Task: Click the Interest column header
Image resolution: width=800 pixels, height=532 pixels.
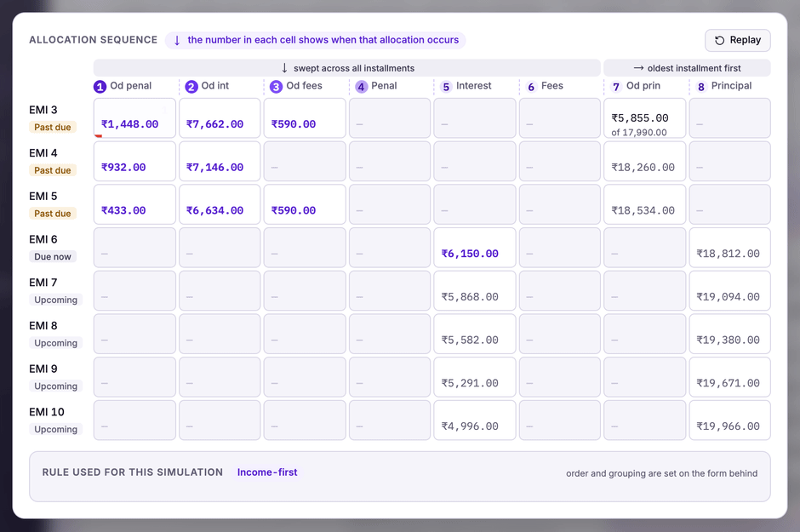Action: point(474,86)
